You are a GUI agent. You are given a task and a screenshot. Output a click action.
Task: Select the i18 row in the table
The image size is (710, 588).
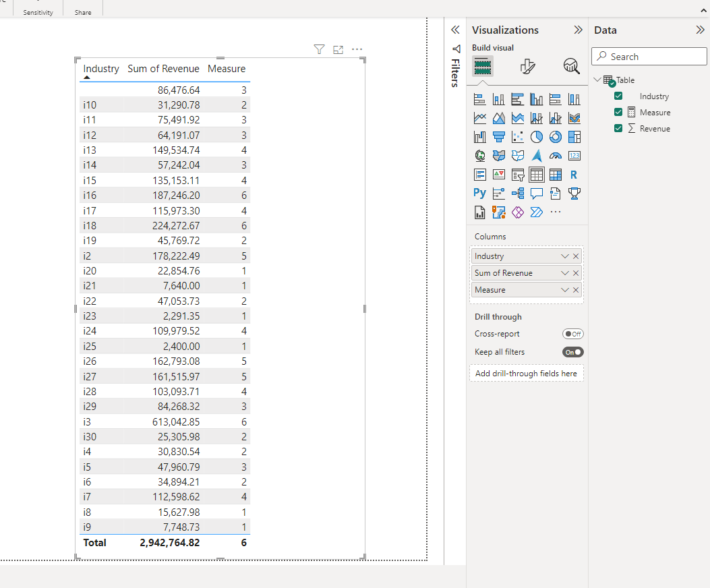point(165,226)
